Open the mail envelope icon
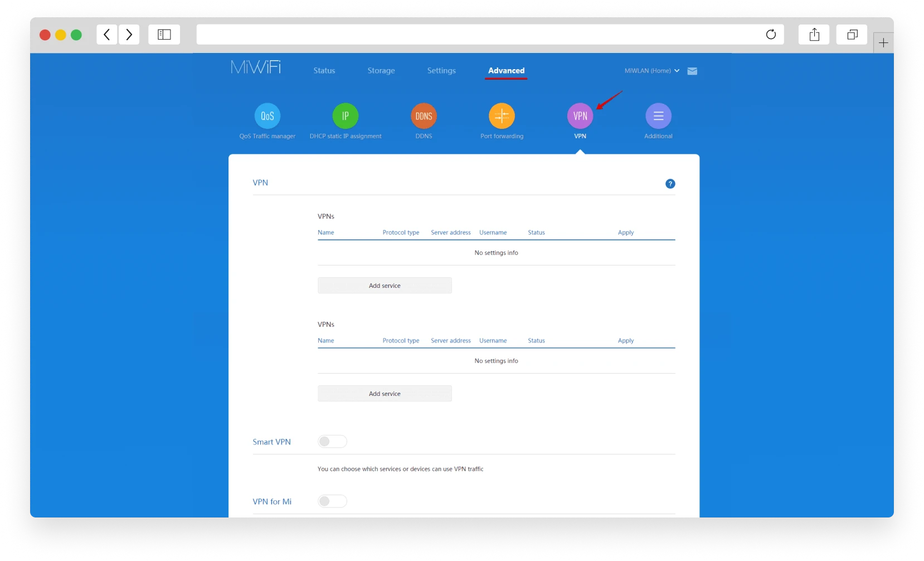 [692, 71]
